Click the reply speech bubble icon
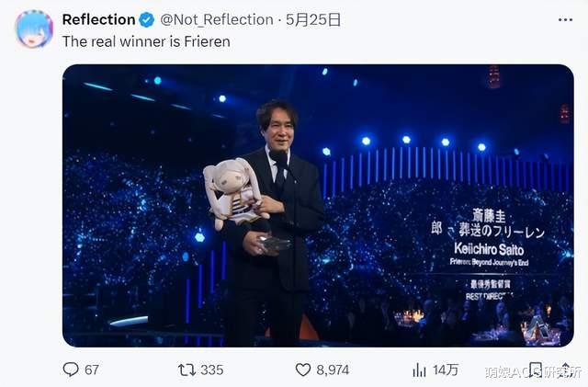 pos(71,370)
